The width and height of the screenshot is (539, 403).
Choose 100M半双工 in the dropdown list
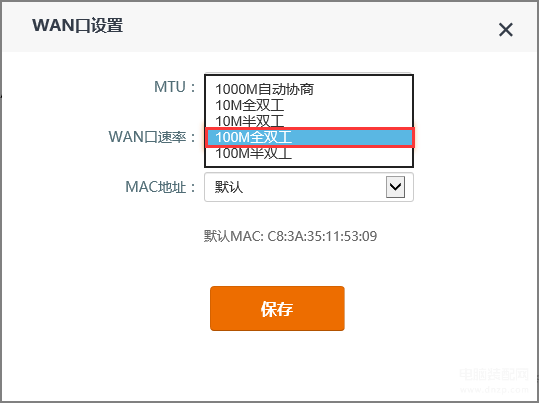(309, 154)
